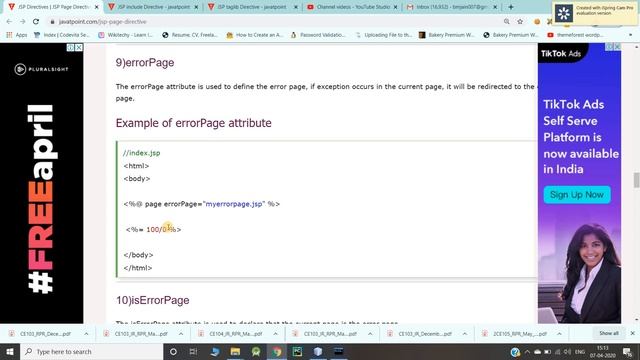Open Cortana circle icon on taskbar

point(173,351)
